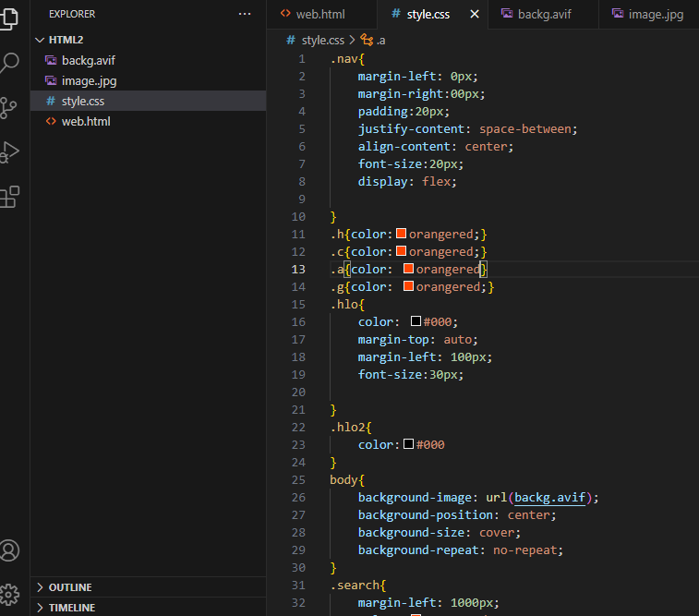Open the #000 color swatch on line 23
699x616 pixels.
408,444
